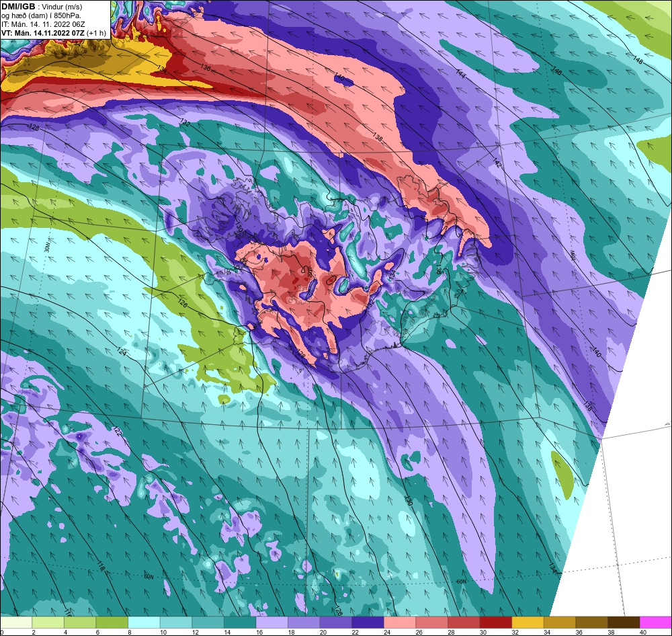Select the salmon 26–28 m/s legend swatch

point(431,623)
